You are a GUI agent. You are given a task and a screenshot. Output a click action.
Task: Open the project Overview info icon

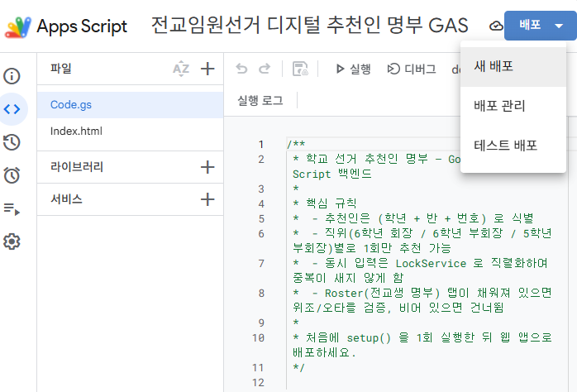click(12, 76)
